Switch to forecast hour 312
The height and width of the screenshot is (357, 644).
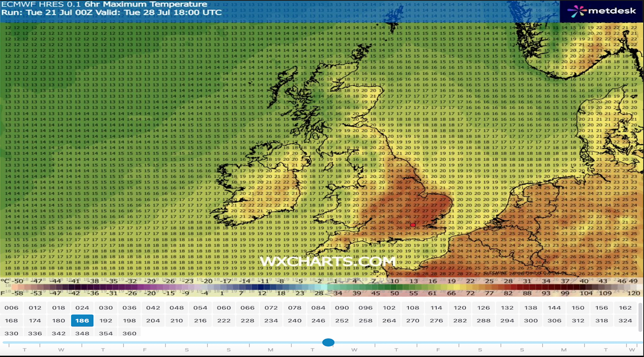tap(578, 321)
